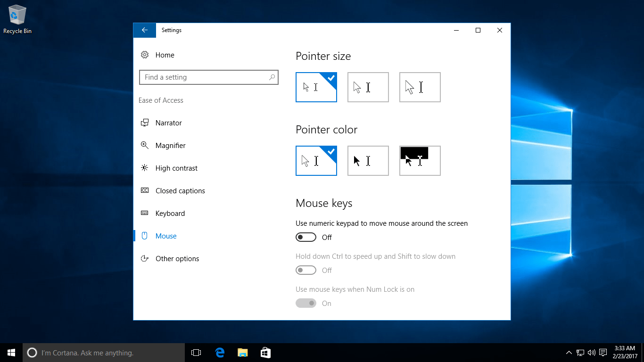Screen dimensions: 644x362
Task: Open Other options in the sidebar
Action: [x=177, y=258]
